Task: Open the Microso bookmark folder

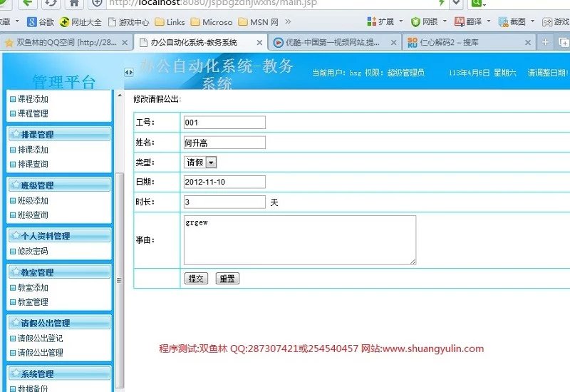Action: pyautogui.click(x=211, y=22)
